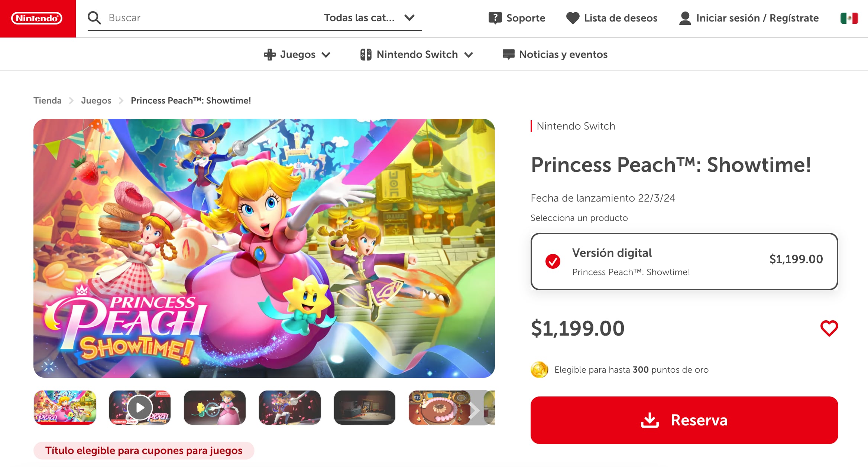Click the Mexico flag region icon
Image resolution: width=868 pixels, height=467 pixels.
849,18
